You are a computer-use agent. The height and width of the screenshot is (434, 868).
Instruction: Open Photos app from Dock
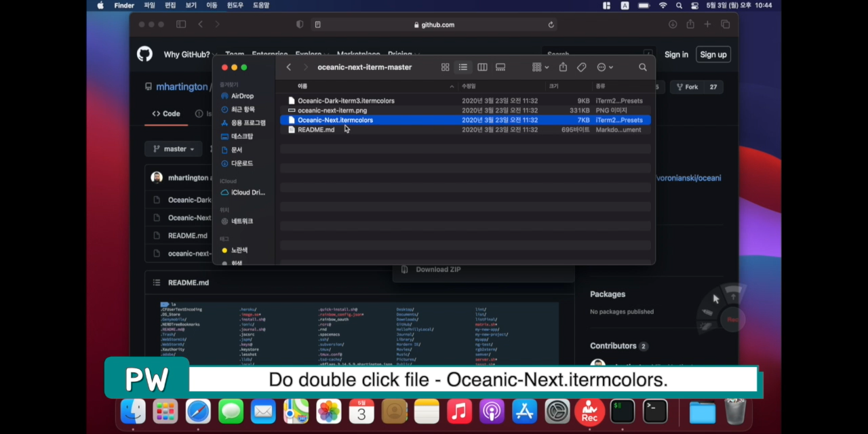click(329, 411)
